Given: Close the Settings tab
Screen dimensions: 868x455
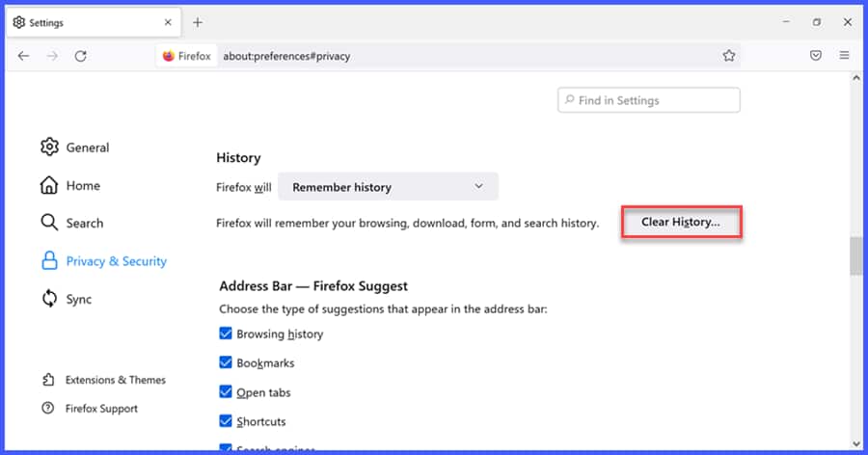Looking at the screenshot, I should click(168, 22).
